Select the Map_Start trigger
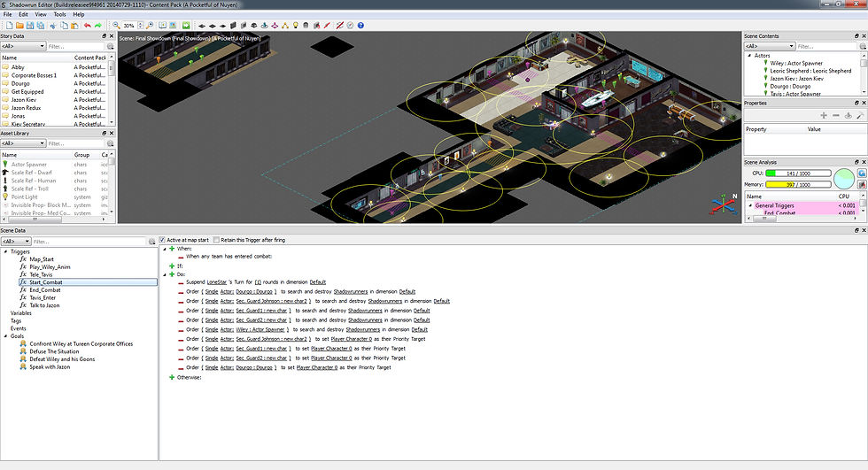The width and height of the screenshot is (868, 470). click(x=42, y=259)
